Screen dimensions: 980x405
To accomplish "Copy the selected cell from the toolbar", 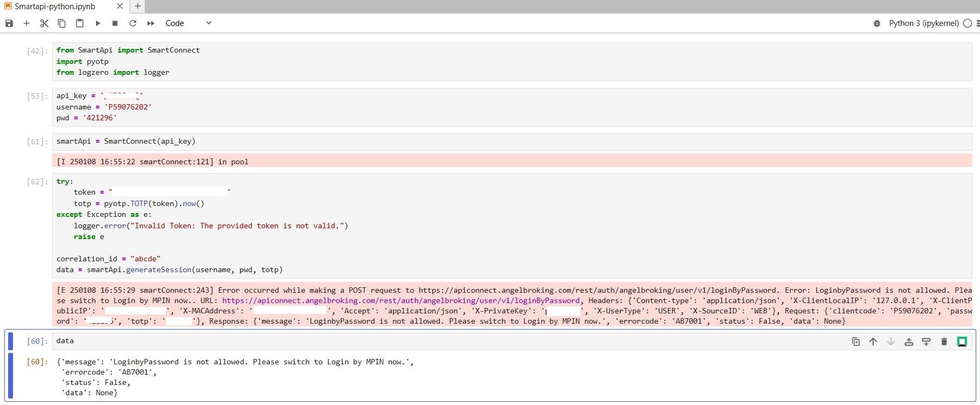I will (x=62, y=23).
